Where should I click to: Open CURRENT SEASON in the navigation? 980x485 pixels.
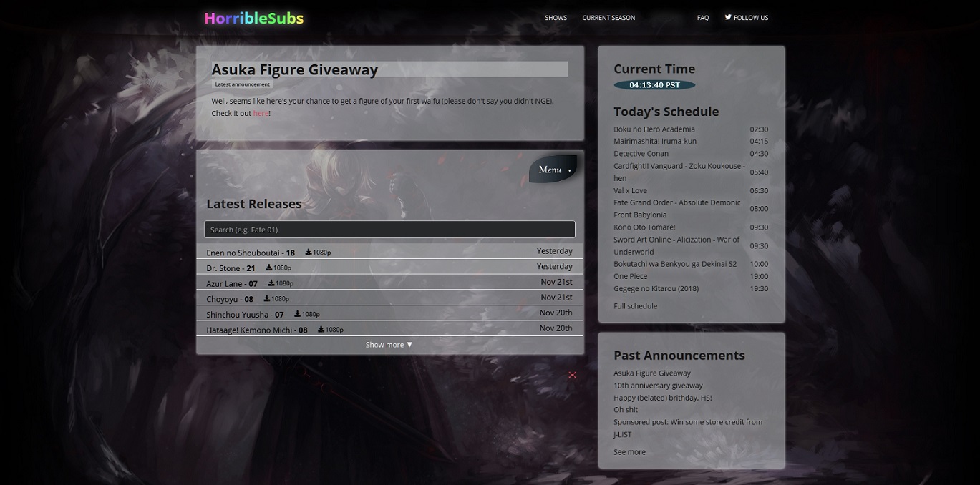(x=608, y=18)
